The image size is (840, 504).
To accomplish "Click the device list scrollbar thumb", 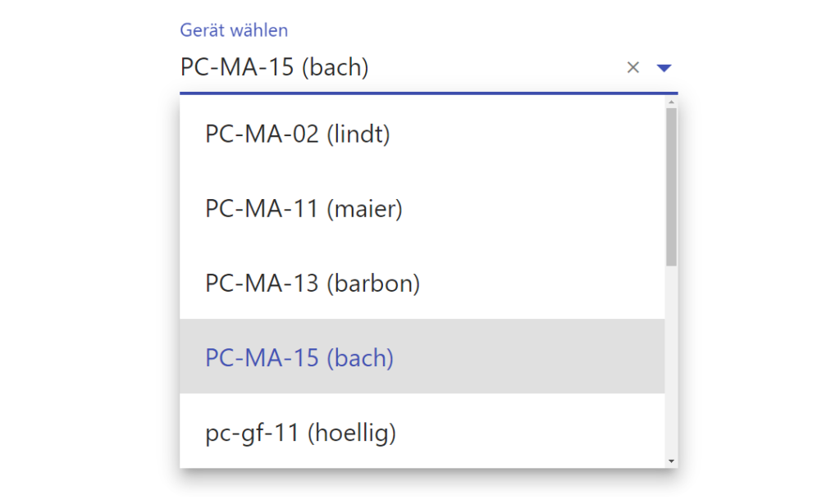I will click(672, 187).
